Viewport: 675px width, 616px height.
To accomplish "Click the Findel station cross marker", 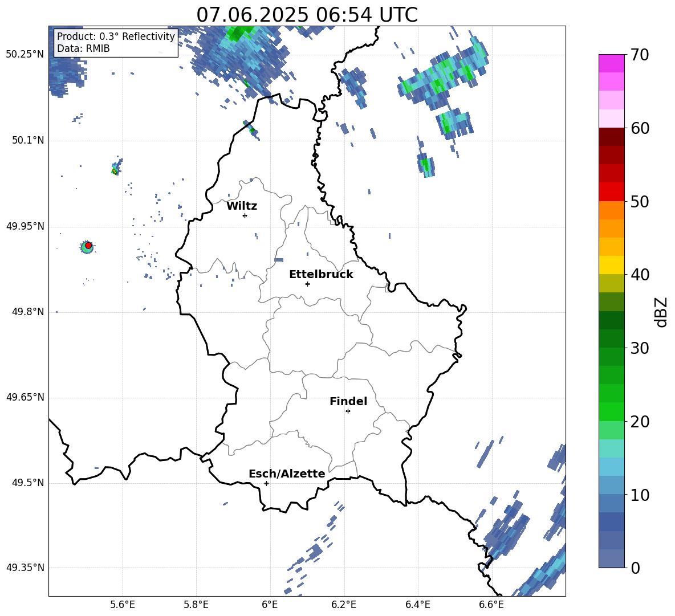I will point(348,411).
